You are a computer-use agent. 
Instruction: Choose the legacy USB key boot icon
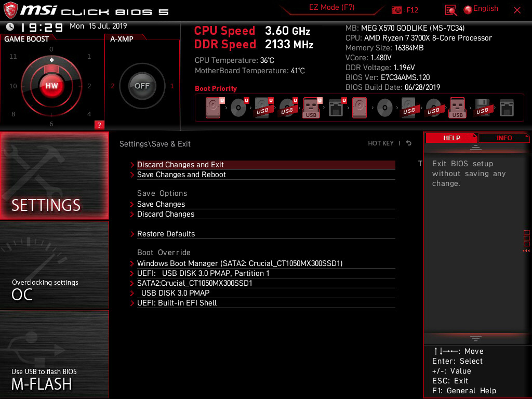457,108
